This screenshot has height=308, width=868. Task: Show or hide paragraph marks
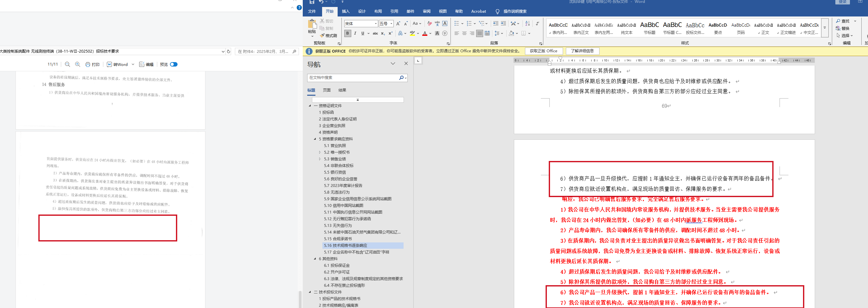tap(537, 23)
